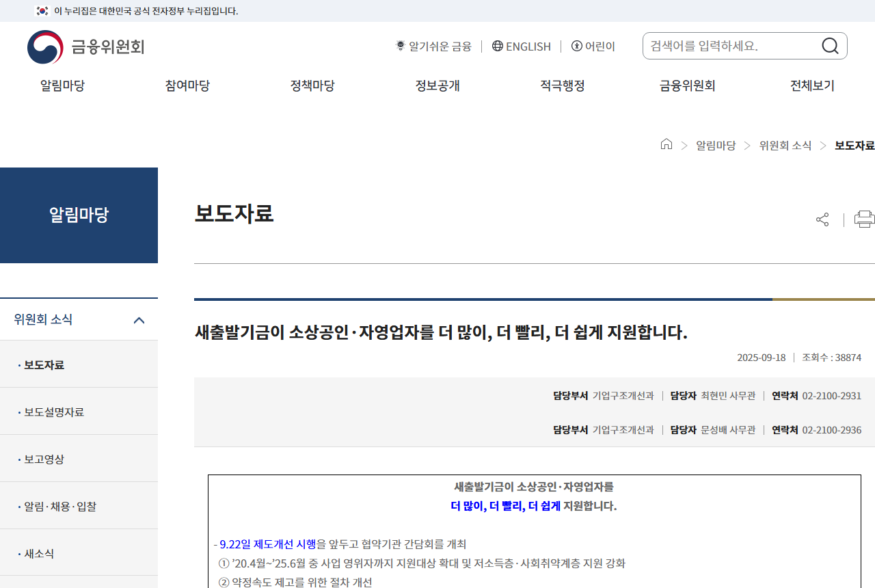
Task: Open the 금융위원회 main menu item
Action: click(687, 85)
